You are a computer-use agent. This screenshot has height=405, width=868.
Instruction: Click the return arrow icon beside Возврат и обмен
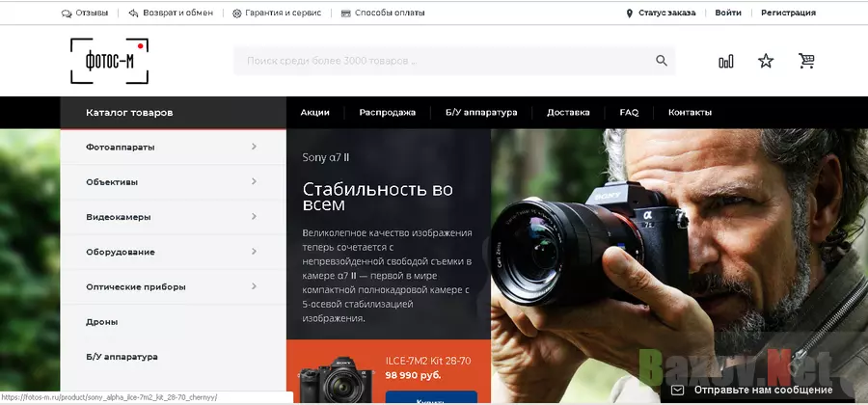(x=133, y=13)
